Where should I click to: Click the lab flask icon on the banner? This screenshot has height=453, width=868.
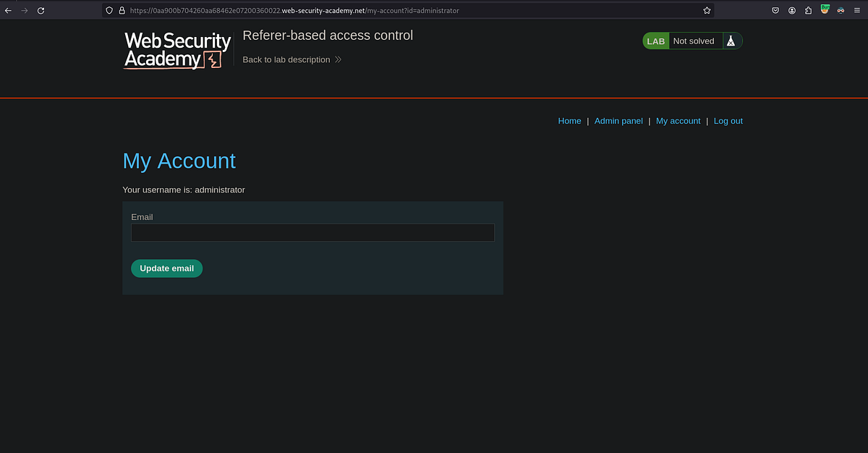pyautogui.click(x=731, y=41)
